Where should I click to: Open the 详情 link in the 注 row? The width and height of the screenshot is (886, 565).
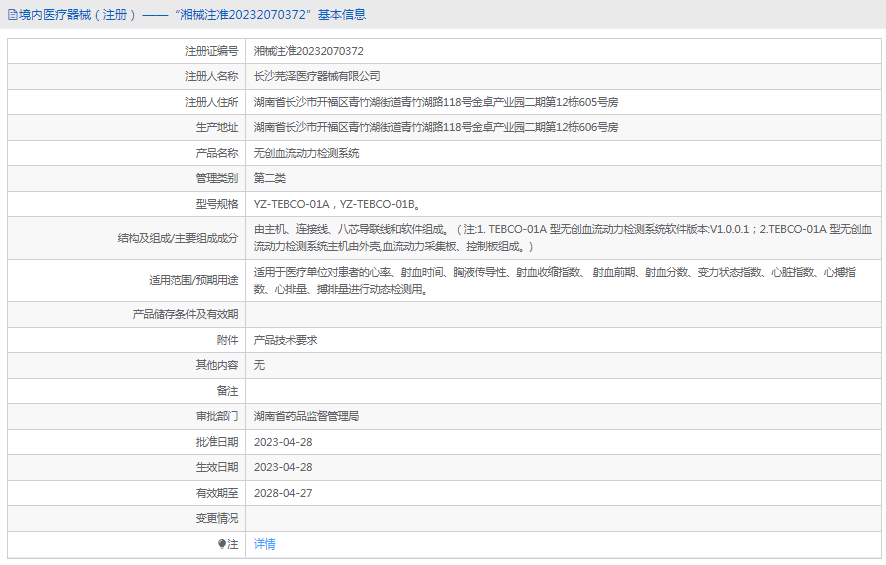click(264, 544)
